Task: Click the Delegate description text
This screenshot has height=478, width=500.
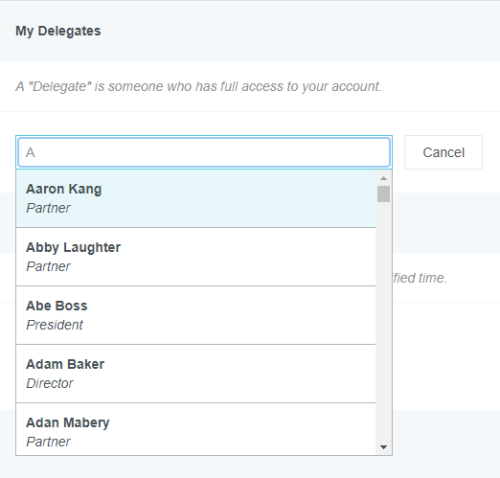Action: point(198,86)
